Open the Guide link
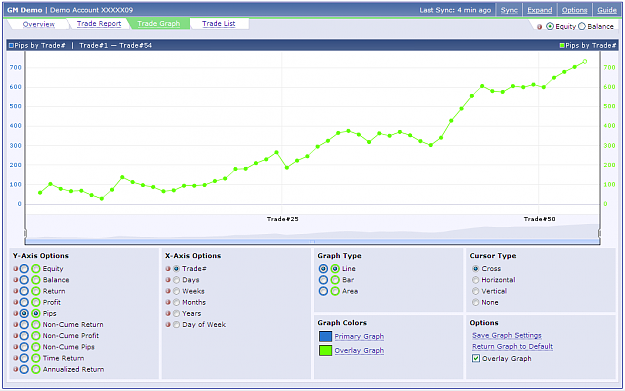 (607, 10)
